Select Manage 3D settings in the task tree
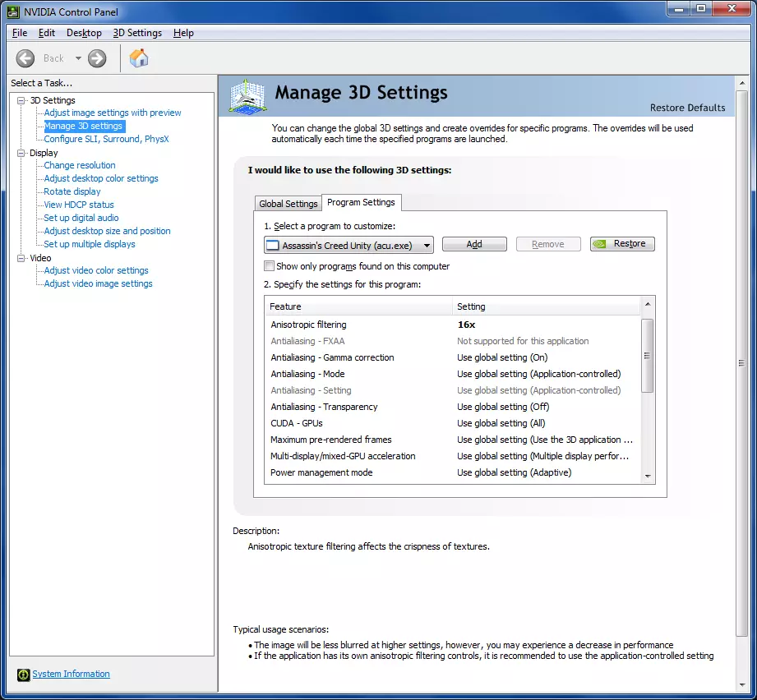Viewport: 757px width, 700px height. [x=84, y=126]
